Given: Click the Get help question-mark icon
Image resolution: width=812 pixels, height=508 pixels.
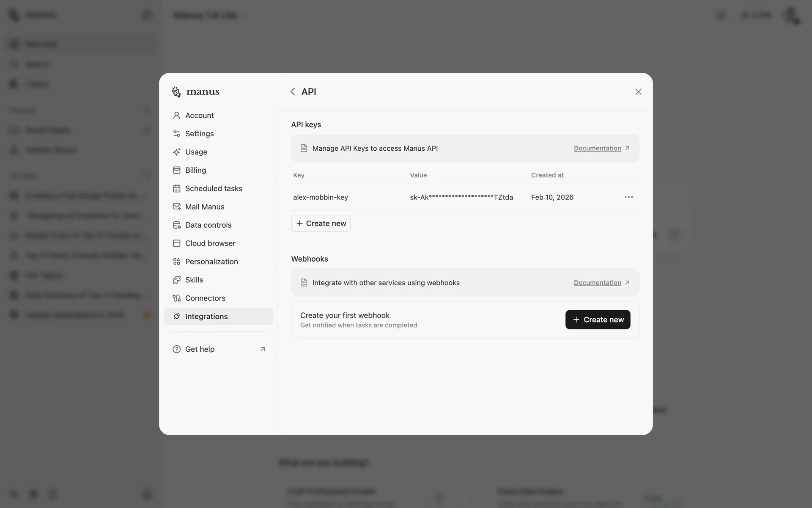Looking at the screenshot, I should [176, 349].
